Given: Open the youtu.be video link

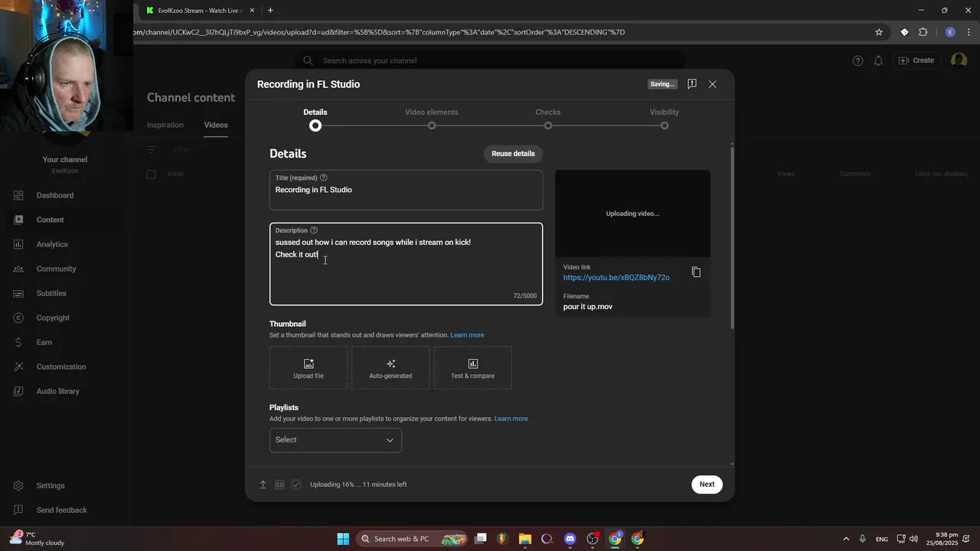Looking at the screenshot, I should (x=616, y=278).
